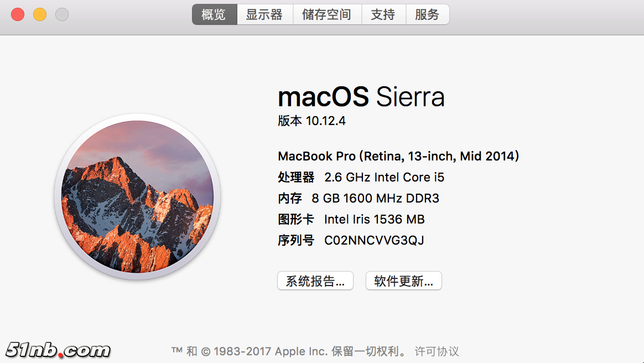Show the 服务 tab
The height and width of the screenshot is (363, 644).
pos(427,14)
